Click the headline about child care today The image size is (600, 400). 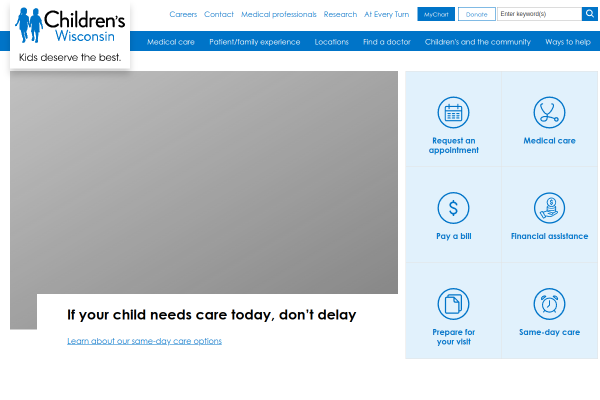[x=212, y=315]
